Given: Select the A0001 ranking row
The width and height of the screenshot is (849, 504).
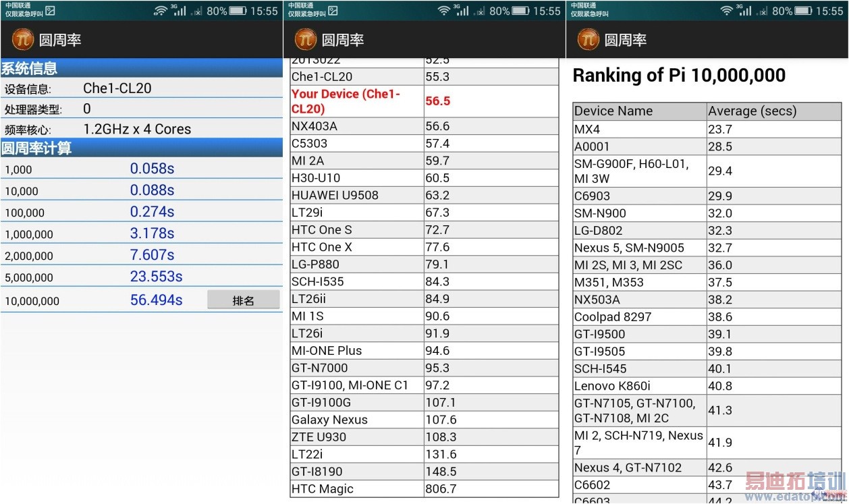Looking at the screenshot, I should pyautogui.click(x=707, y=146).
